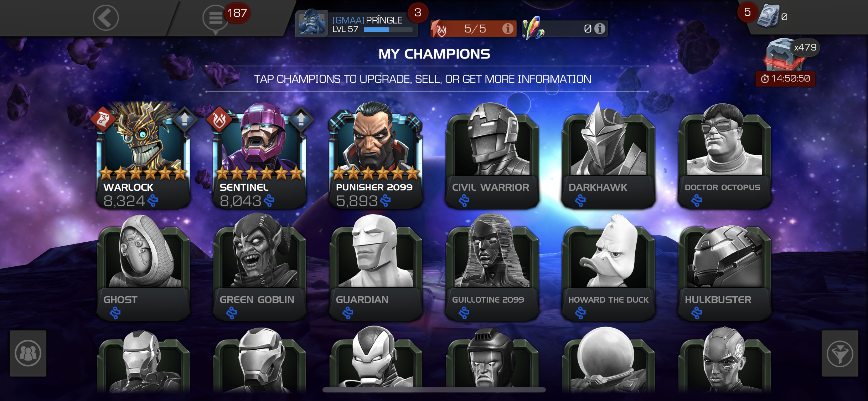Click the bottom horizontal scroll bar
Screen dimensions: 868x401
click(434, 390)
